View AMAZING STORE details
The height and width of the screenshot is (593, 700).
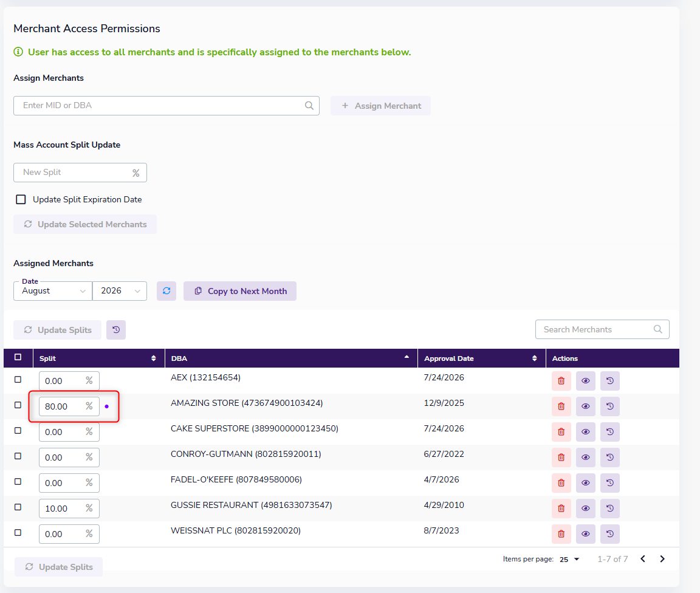[585, 406]
